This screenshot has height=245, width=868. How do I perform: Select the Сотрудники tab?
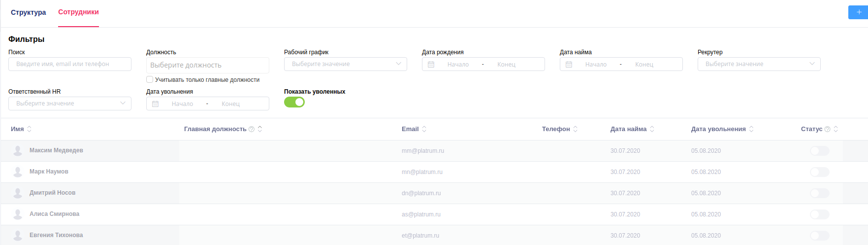tap(78, 12)
